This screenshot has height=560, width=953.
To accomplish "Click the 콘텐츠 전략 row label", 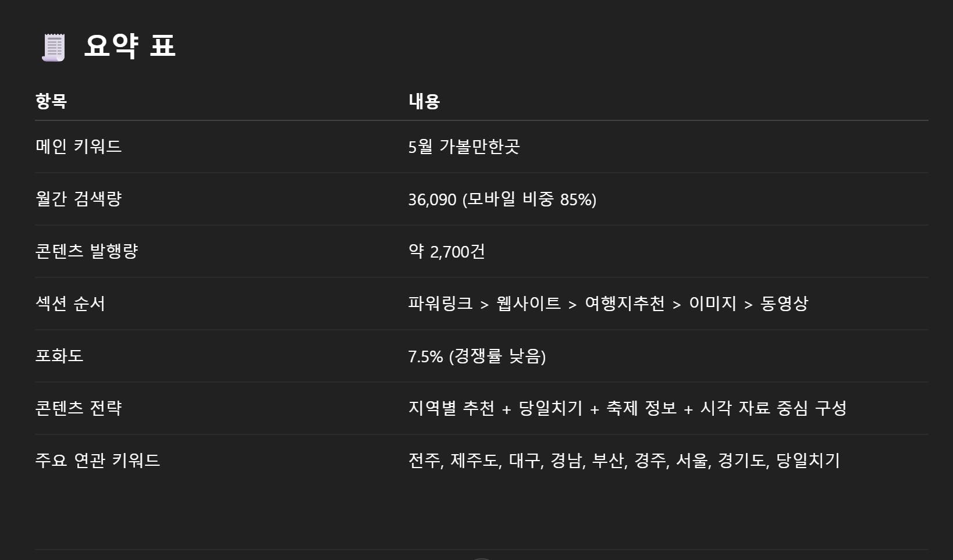I will coord(79,408).
